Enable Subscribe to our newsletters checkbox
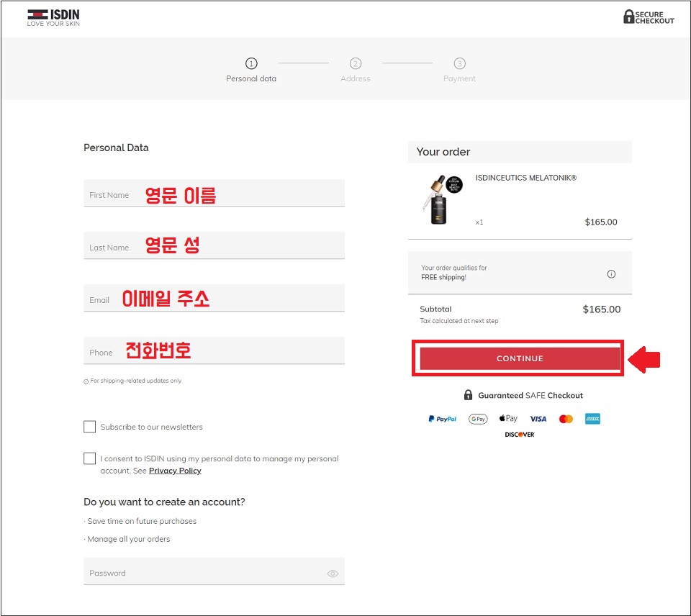Screen dimensions: 691x616 click(89, 427)
